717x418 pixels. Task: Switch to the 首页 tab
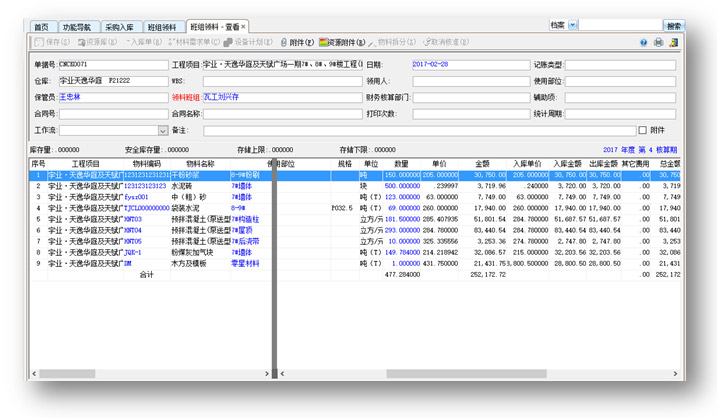point(42,27)
